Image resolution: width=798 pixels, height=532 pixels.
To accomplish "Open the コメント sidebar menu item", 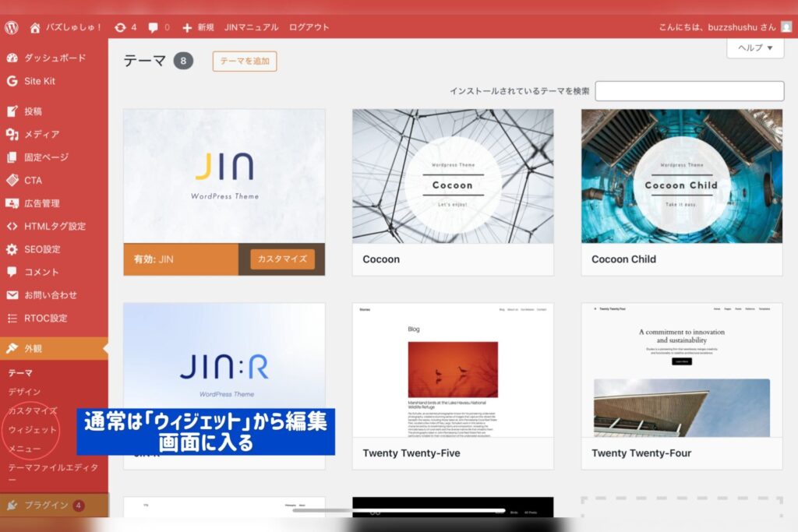I will click(54, 272).
